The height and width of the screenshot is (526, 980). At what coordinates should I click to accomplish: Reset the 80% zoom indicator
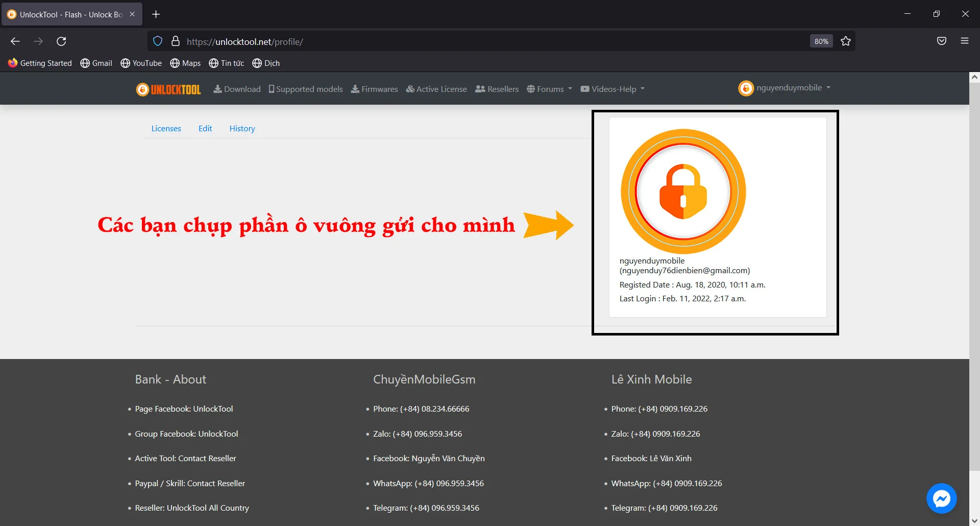click(821, 41)
